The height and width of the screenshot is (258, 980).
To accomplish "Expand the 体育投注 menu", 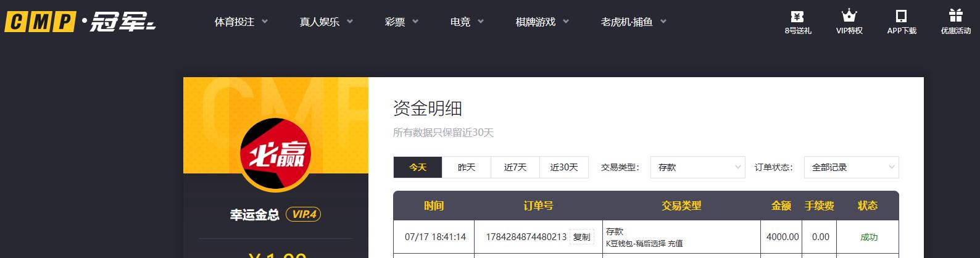I will pos(241,22).
